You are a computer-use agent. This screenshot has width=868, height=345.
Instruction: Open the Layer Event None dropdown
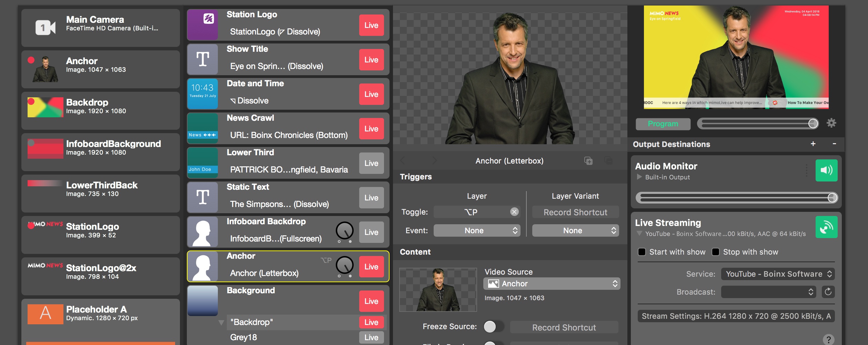tap(477, 230)
